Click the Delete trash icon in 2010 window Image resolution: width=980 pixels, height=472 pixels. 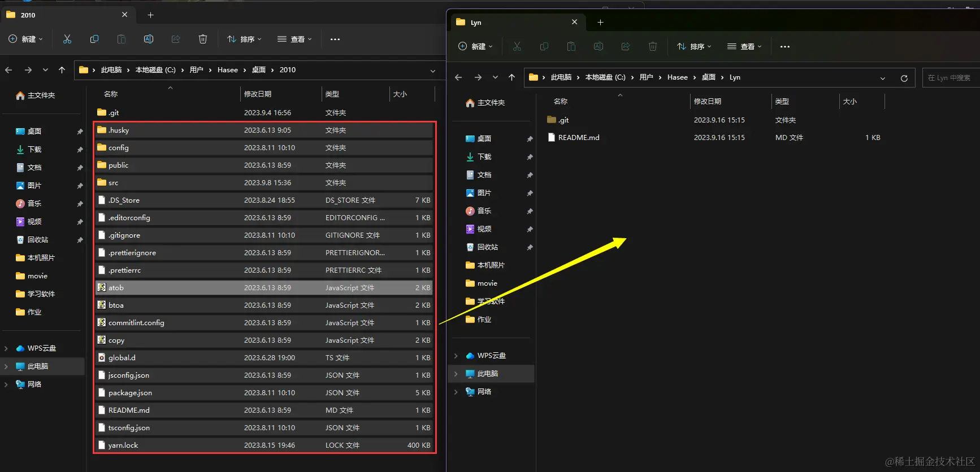coord(203,39)
